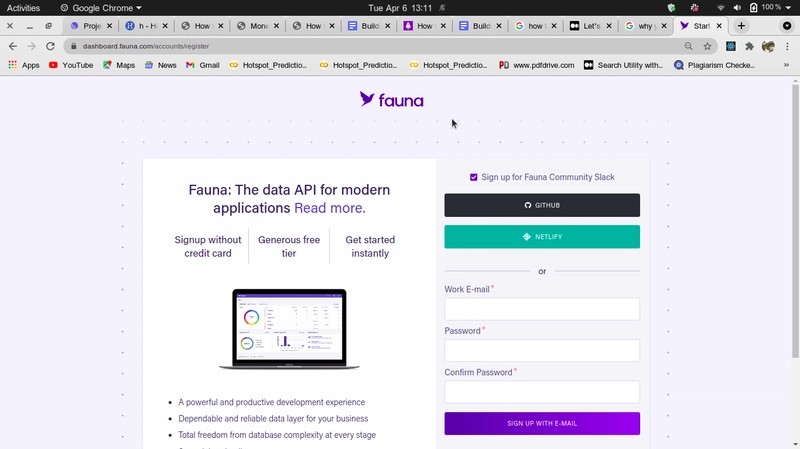Bookmark this page with star icon
Viewport: 800px width, 449px height.
(707, 46)
